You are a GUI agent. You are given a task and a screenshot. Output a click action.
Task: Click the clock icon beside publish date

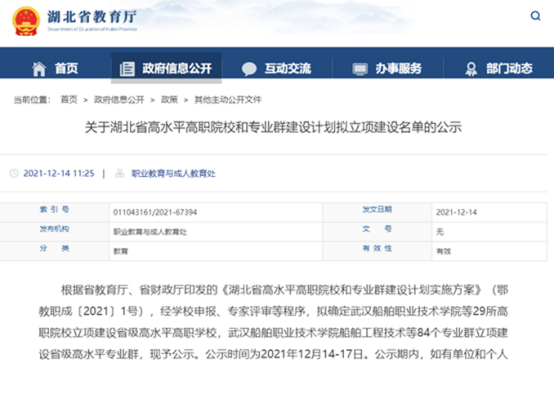coord(14,173)
